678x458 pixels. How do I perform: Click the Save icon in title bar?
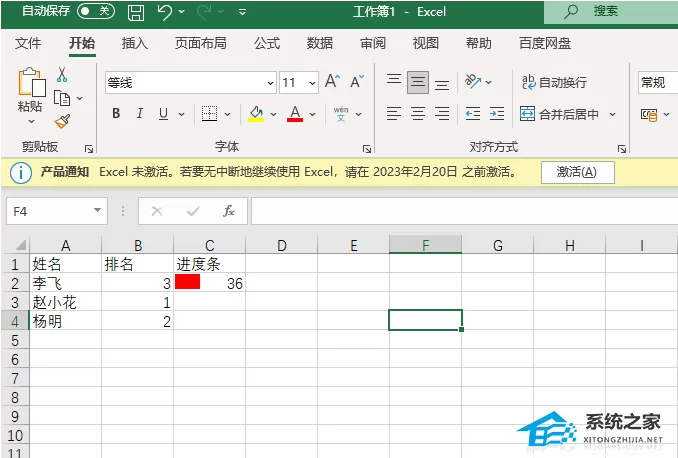pyautogui.click(x=136, y=12)
